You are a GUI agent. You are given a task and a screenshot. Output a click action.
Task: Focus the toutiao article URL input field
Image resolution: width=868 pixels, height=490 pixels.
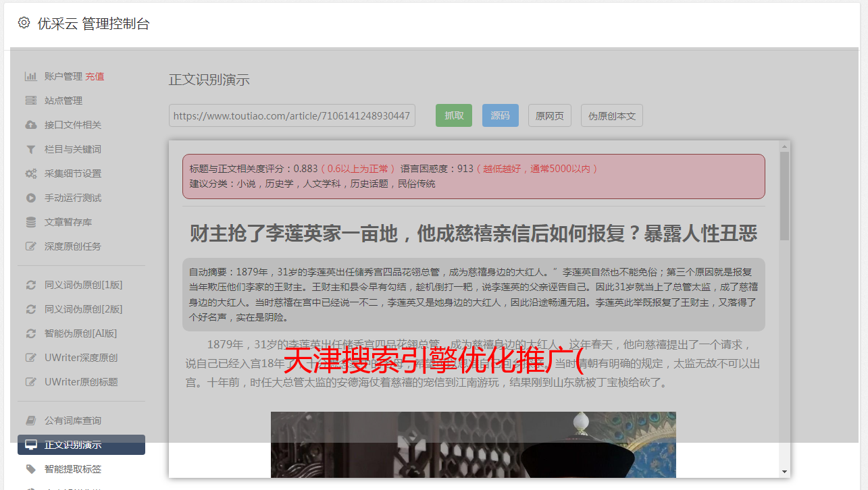(292, 115)
